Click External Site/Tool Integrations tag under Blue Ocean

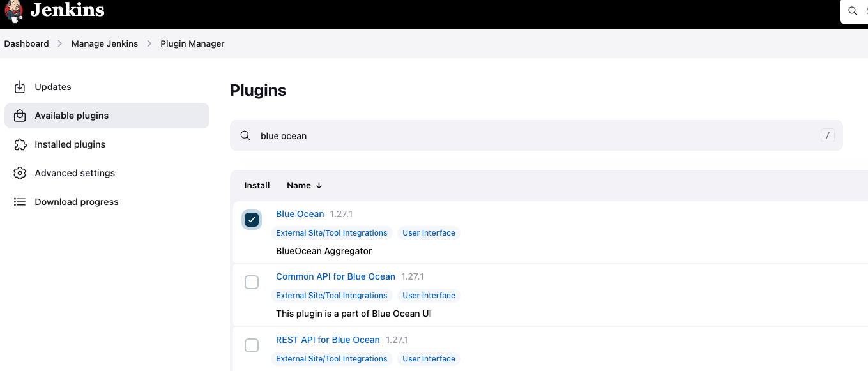[x=331, y=233]
